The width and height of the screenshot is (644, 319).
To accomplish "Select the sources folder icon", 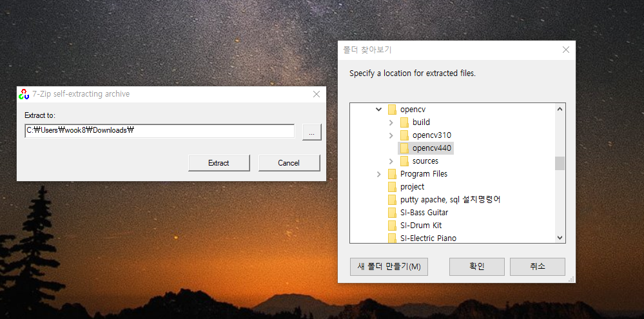I will (x=405, y=161).
